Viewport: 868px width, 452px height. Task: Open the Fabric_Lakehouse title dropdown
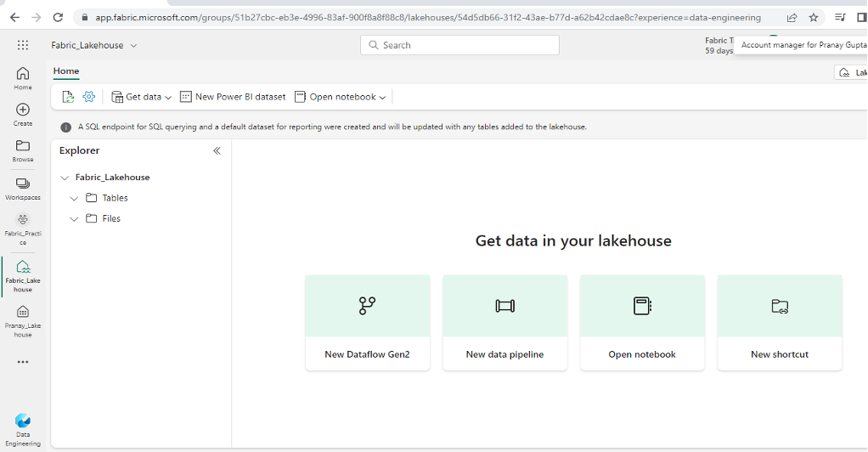click(x=133, y=45)
